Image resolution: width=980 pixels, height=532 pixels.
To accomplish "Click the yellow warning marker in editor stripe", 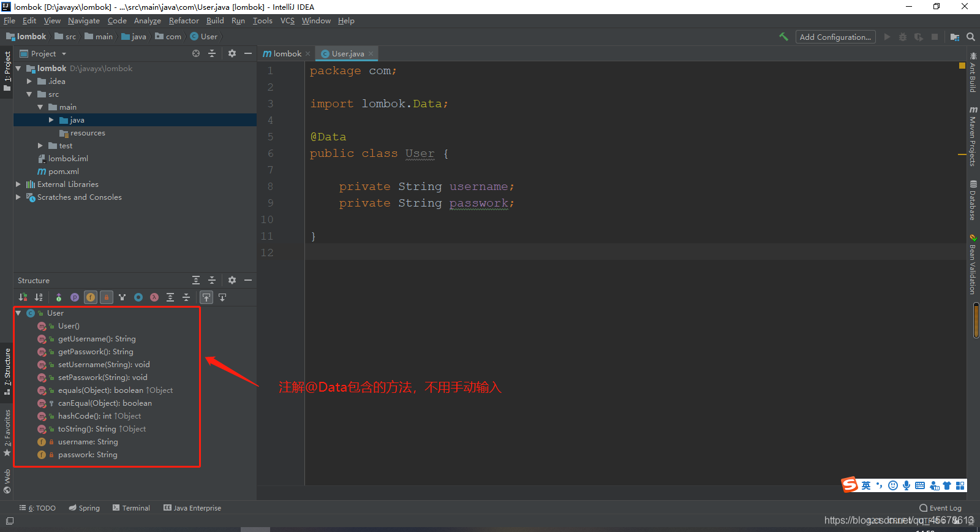I will (962, 65).
